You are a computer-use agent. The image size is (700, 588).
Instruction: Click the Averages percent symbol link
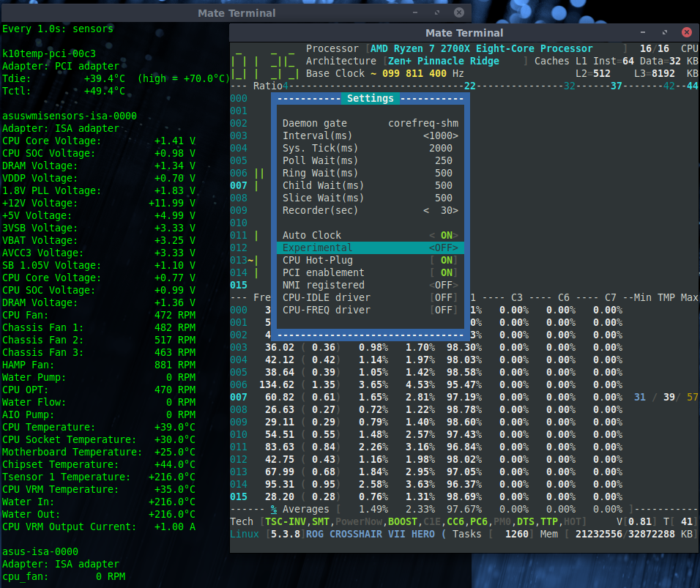274,509
